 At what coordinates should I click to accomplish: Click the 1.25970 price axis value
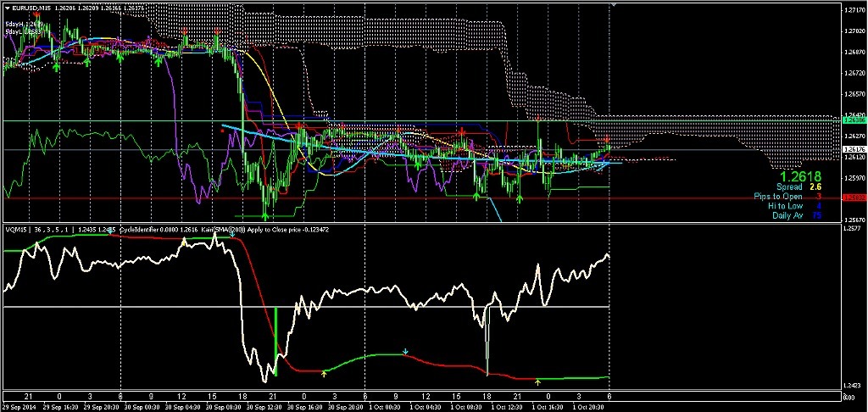point(854,178)
